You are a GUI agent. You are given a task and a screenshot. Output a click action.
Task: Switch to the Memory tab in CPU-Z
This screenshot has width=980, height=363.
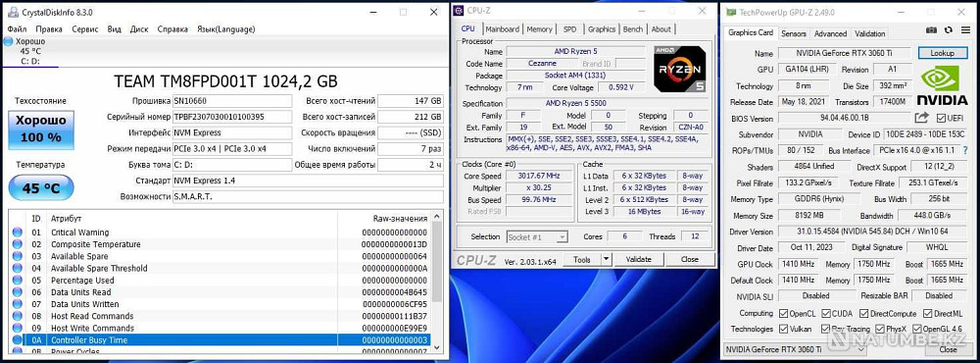[x=539, y=29]
